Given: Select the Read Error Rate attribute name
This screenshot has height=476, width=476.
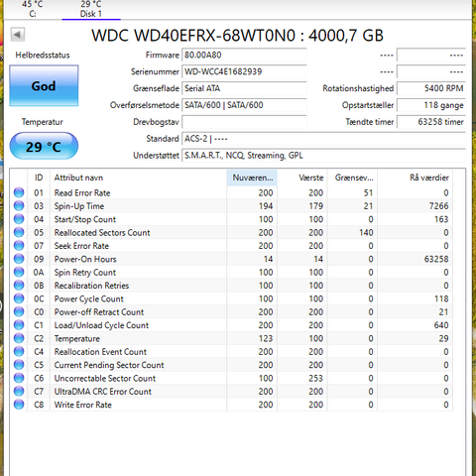Looking at the screenshot, I should coord(82,193).
